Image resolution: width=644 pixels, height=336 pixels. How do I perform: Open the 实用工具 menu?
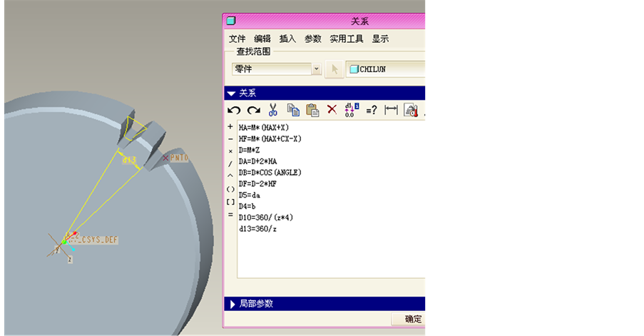pyautogui.click(x=347, y=39)
